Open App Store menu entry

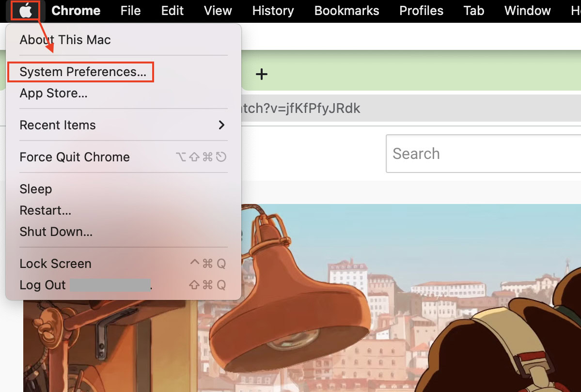coord(53,93)
